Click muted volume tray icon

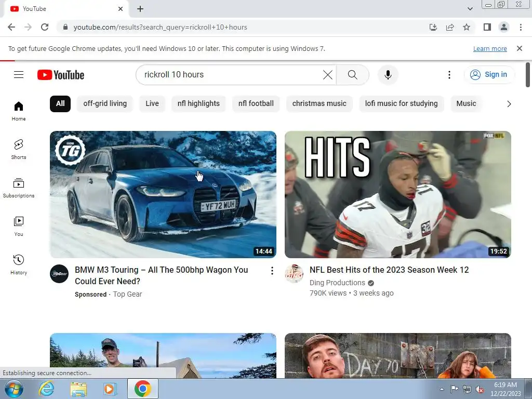point(480,390)
